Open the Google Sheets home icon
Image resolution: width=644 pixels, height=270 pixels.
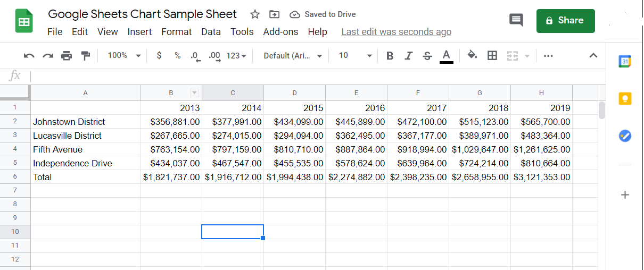click(24, 22)
